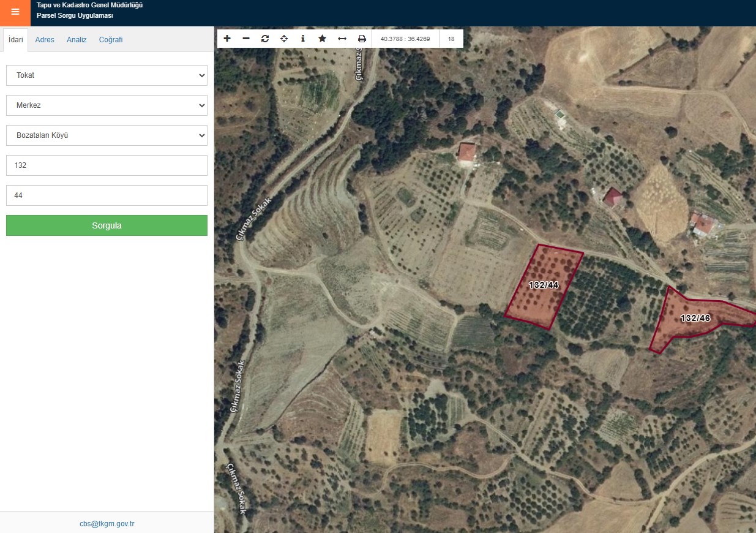This screenshot has height=533, width=756.
Task: Open the Merkez district dropdown
Action: [x=107, y=105]
